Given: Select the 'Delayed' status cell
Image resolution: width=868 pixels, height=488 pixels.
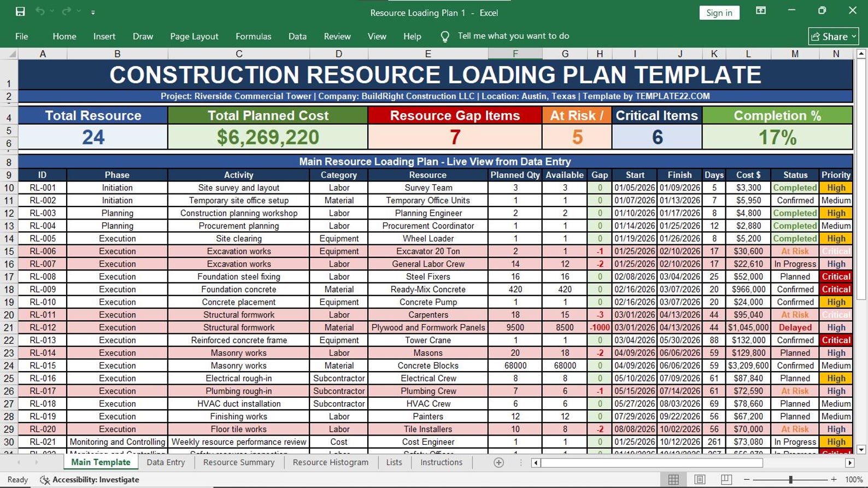Looking at the screenshot, I should [795, 327].
